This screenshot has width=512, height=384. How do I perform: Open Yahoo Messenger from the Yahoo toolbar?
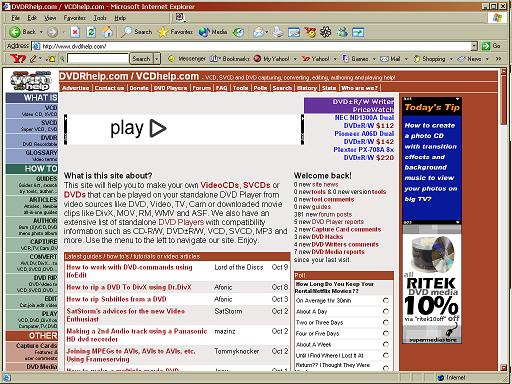187,59
